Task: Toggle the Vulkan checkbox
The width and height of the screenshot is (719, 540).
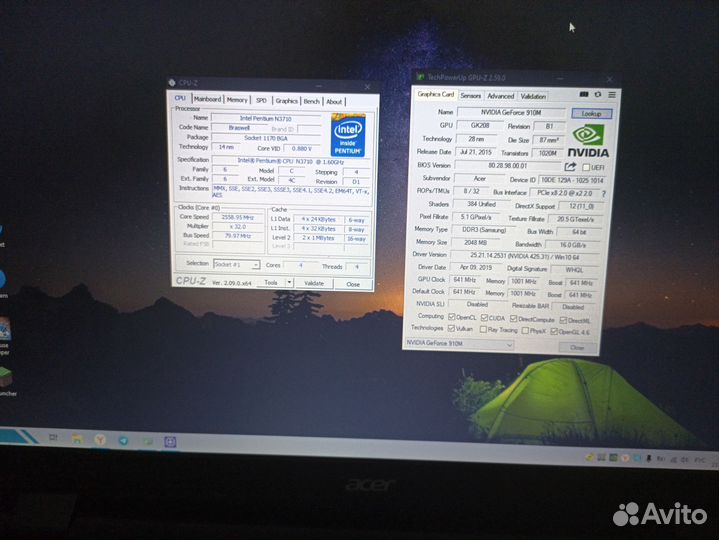Action: click(451, 328)
